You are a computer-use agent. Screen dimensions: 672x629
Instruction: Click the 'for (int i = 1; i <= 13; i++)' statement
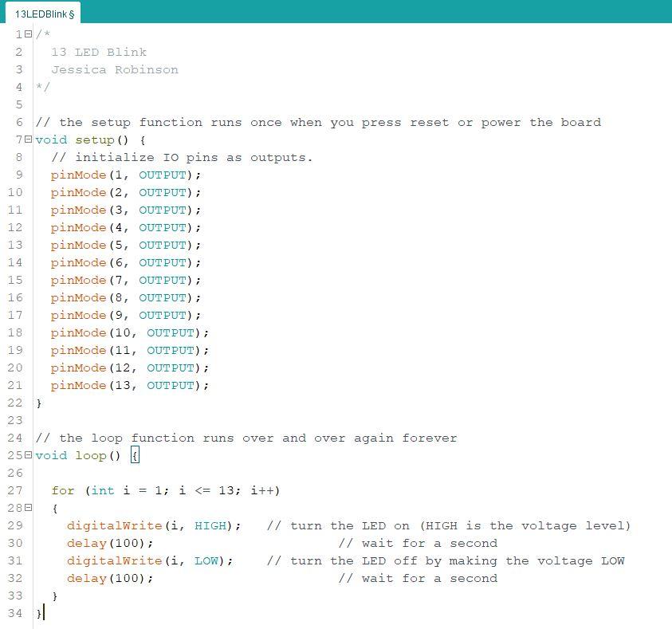pos(166,490)
